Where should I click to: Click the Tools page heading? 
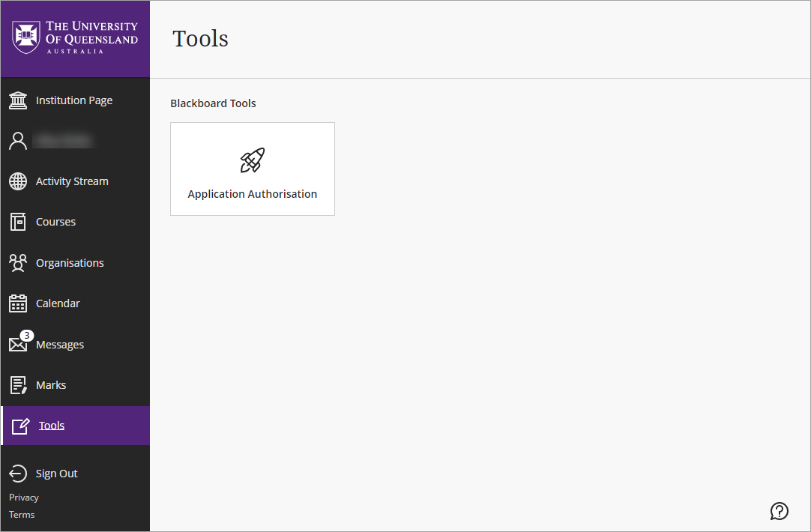coord(200,39)
